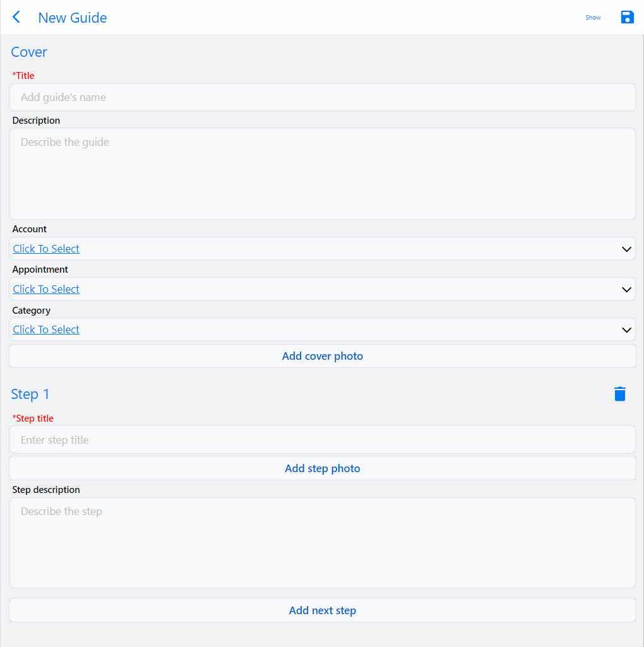
Task: Click the Account field label
Action: (x=29, y=229)
